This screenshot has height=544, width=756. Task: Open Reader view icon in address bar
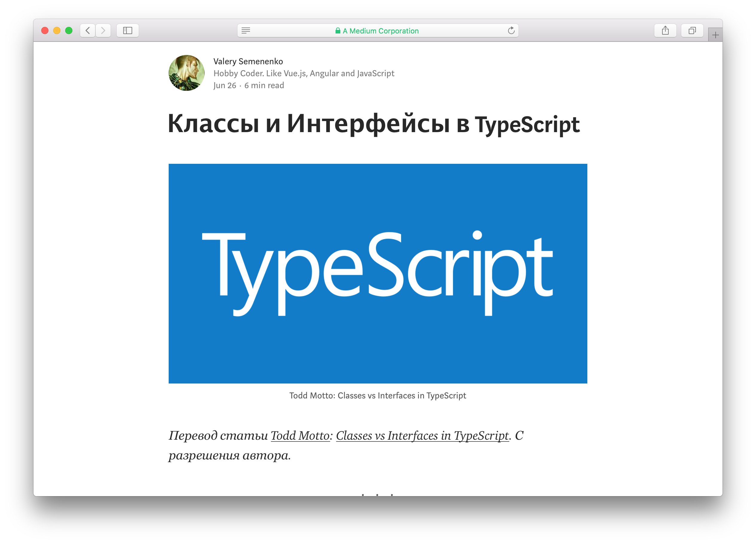click(x=246, y=31)
